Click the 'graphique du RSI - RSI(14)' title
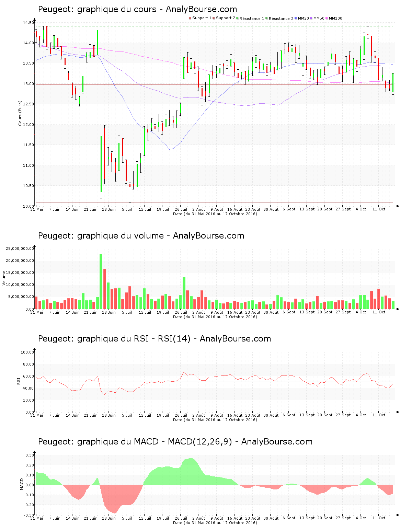412x532 pixels. [134, 339]
